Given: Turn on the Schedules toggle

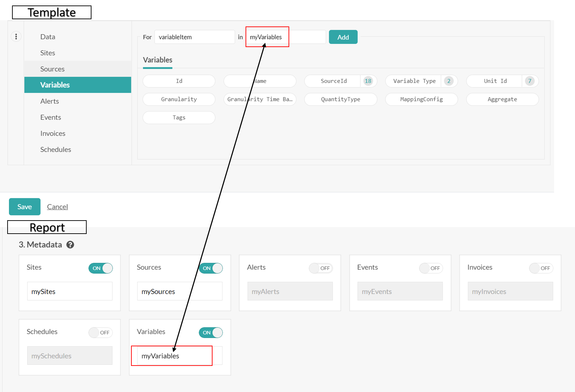Looking at the screenshot, I should (x=100, y=333).
